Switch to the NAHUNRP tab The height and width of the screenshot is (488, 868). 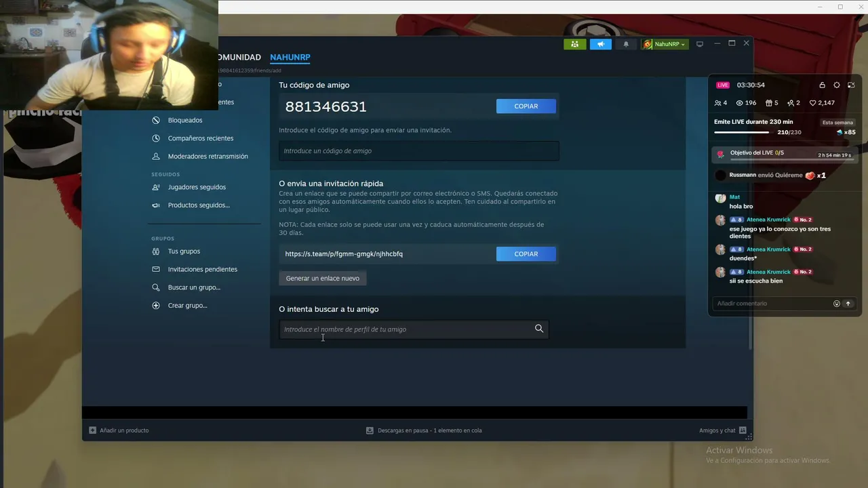290,58
